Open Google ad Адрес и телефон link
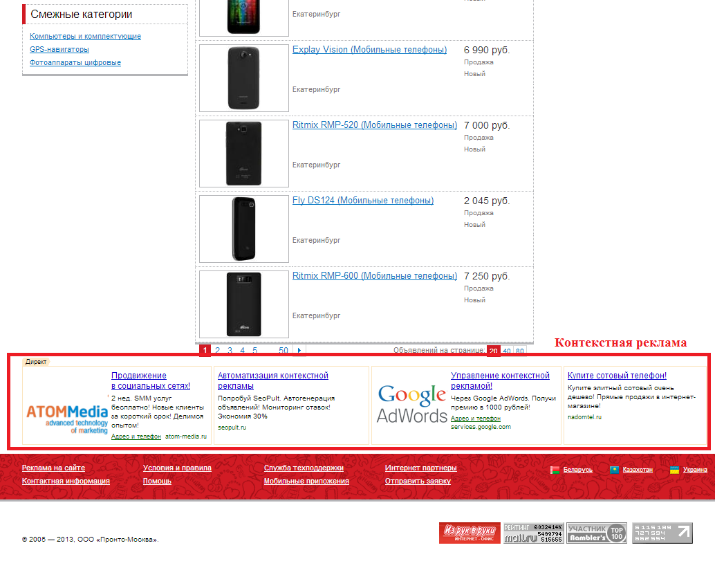The width and height of the screenshot is (715, 588). 476,419
